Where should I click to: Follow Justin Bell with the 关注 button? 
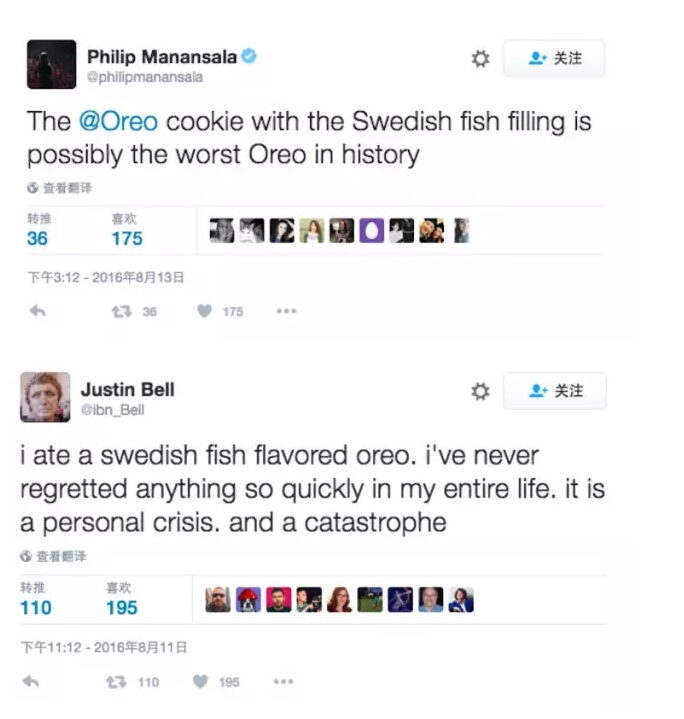[554, 391]
